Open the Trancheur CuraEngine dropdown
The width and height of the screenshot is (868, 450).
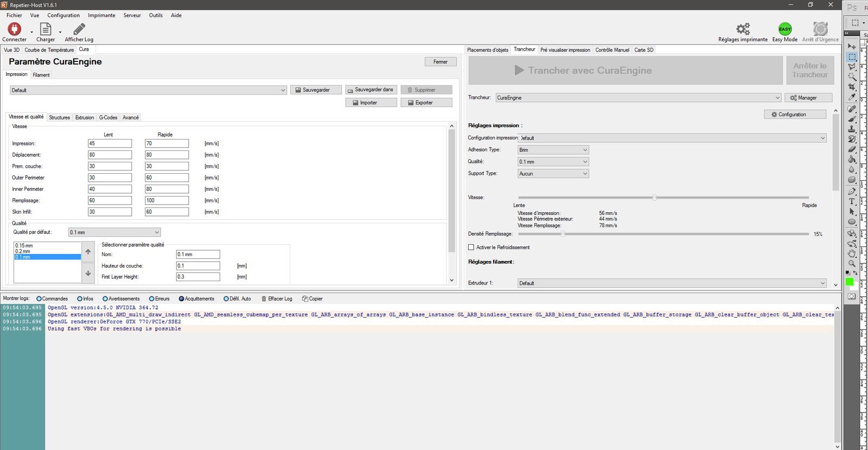tap(639, 98)
